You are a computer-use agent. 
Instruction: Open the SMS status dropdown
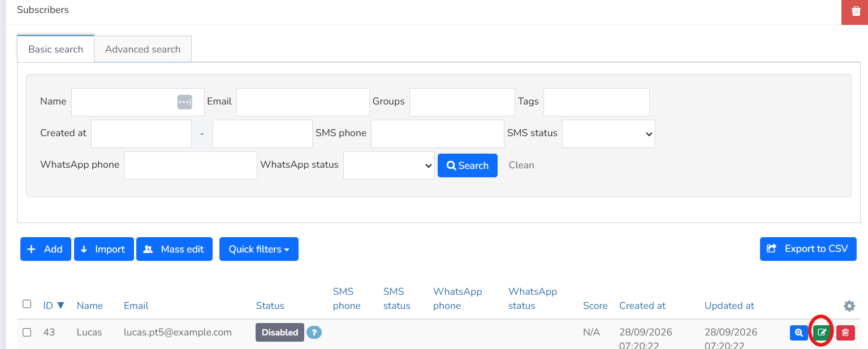coord(608,133)
